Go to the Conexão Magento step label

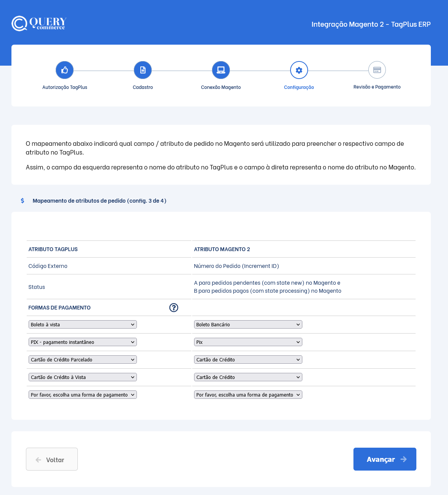click(221, 87)
